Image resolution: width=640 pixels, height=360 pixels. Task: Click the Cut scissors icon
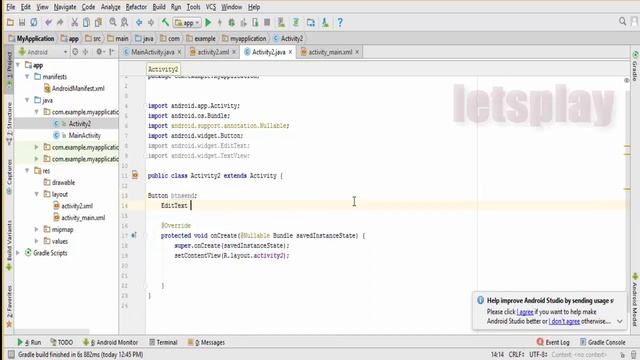click(75, 22)
